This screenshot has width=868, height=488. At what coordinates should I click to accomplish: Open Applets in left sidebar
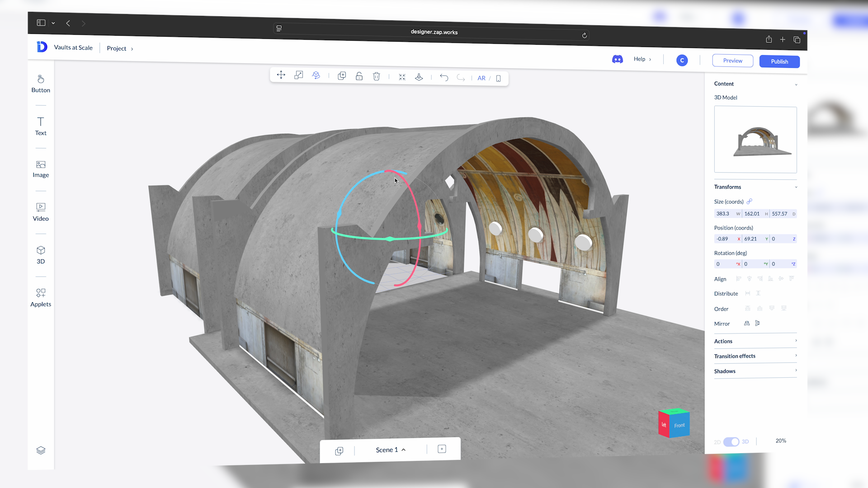point(41,297)
